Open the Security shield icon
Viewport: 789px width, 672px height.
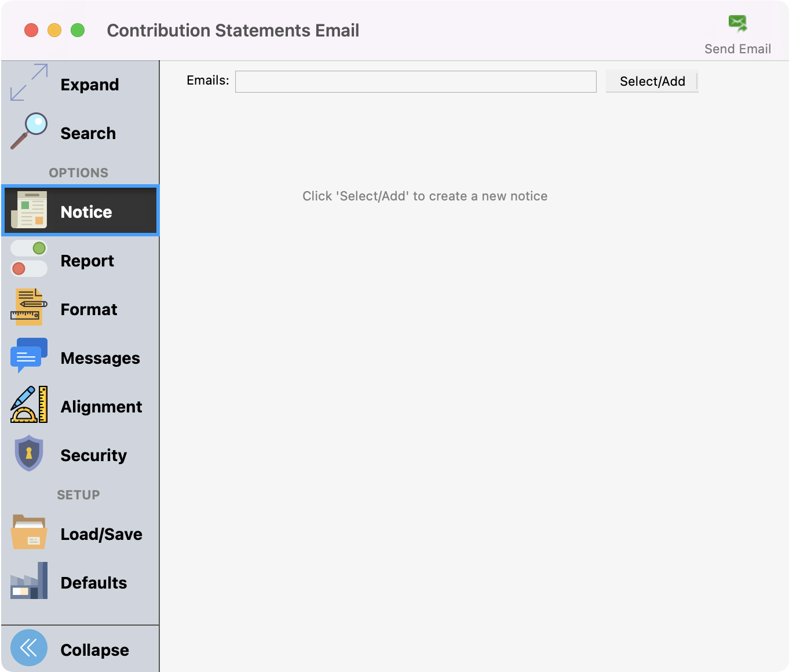point(29,453)
